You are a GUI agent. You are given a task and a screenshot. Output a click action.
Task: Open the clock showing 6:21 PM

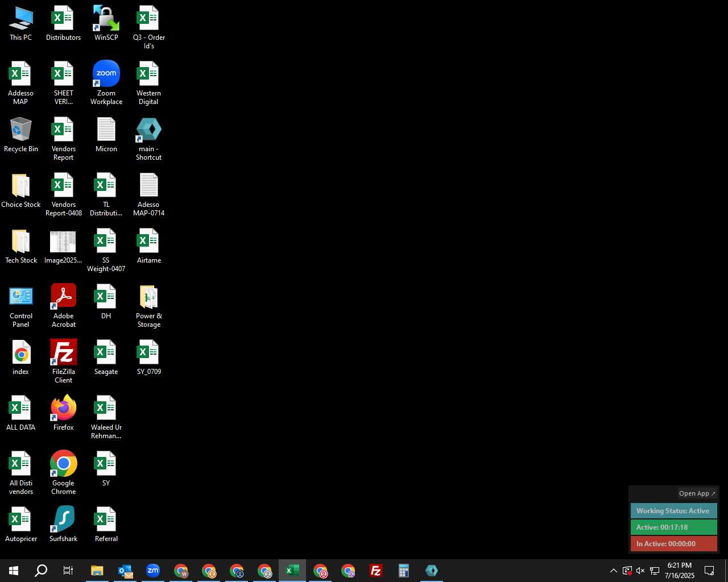click(x=680, y=571)
